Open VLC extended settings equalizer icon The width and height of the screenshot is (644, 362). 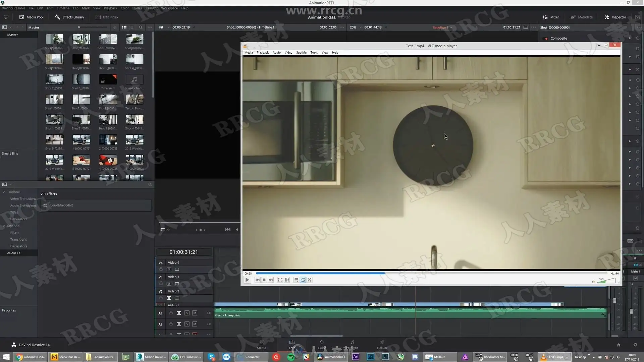point(287,280)
